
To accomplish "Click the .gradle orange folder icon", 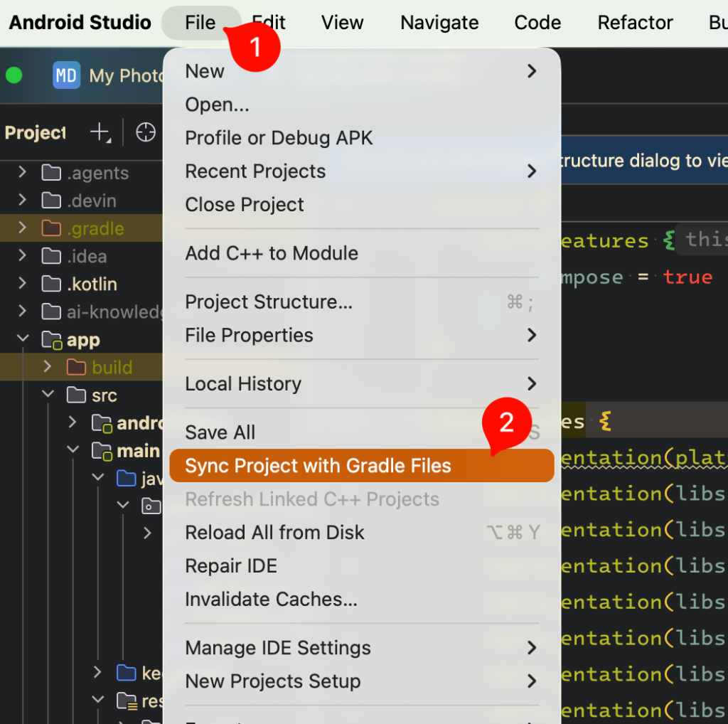I will (x=51, y=228).
